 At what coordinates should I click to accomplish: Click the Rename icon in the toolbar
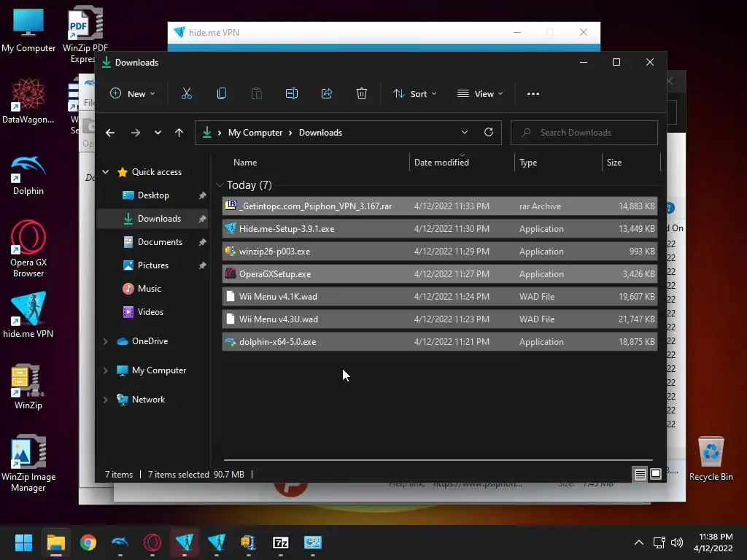[x=292, y=94]
